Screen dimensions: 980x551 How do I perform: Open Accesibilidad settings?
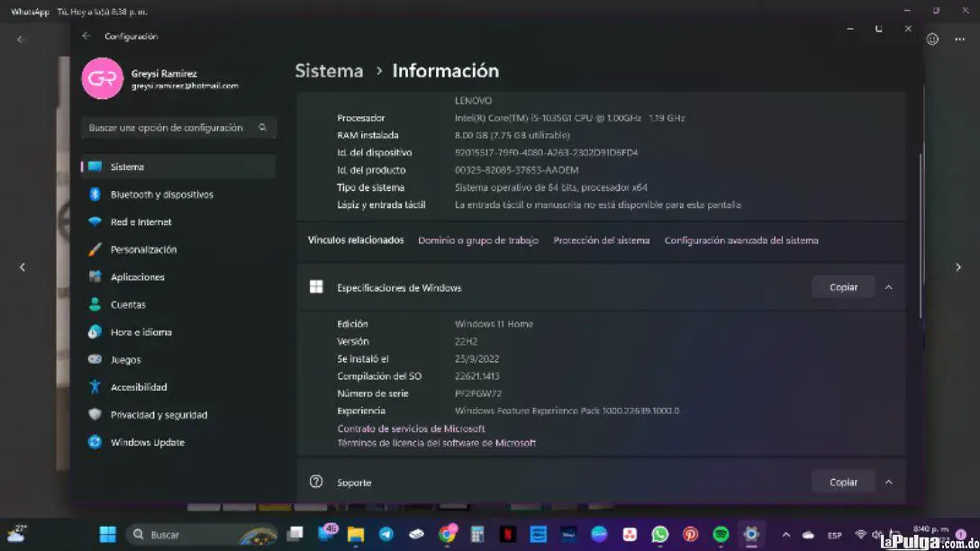click(x=178, y=387)
